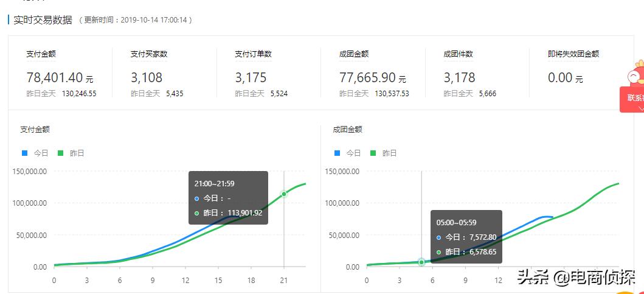Click the mascot icon above 联系客服
The image size is (644, 294).
point(635,73)
